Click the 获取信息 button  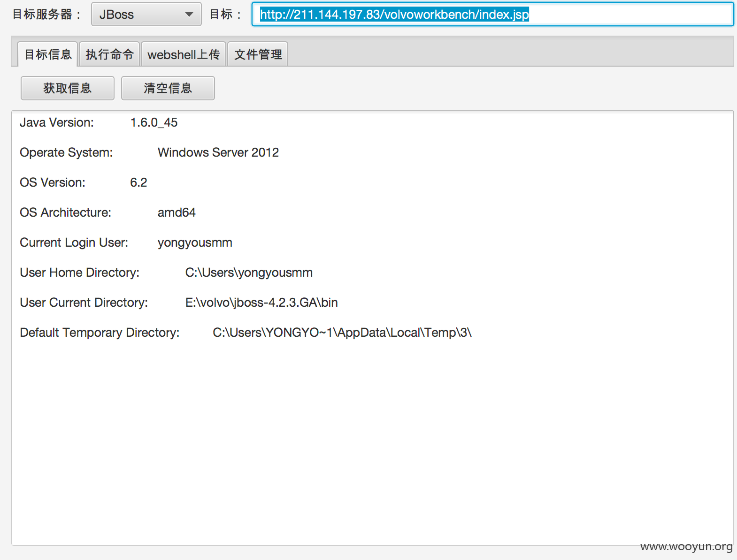[68, 88]
